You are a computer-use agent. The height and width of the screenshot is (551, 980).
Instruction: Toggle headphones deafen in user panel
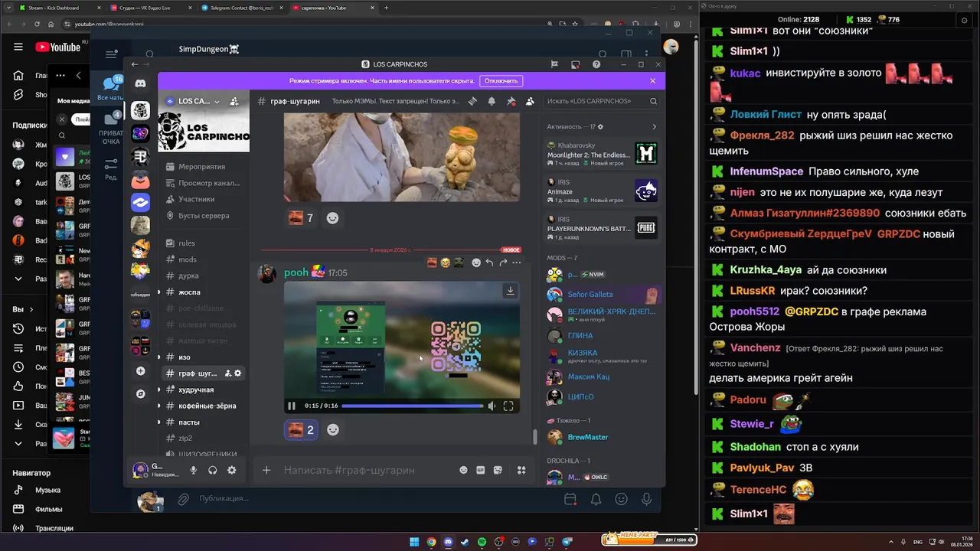click(x=213, y=471)
